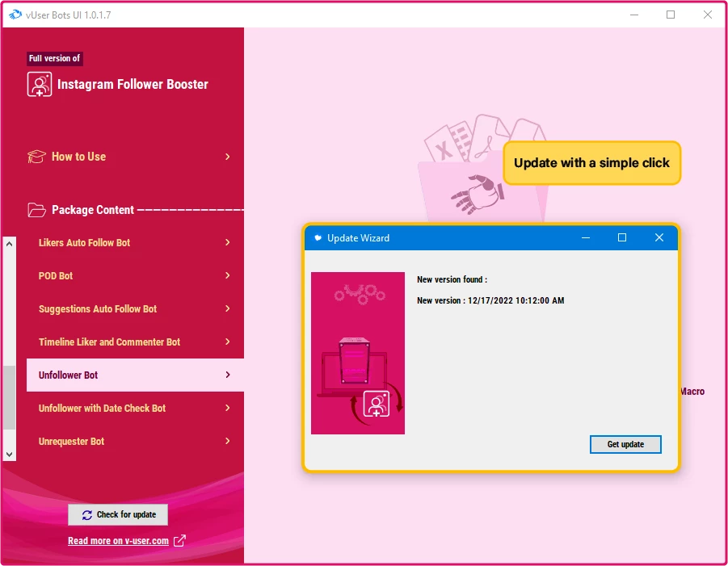Expand Unfollower with Date Check Bot chevron
The height and width of the screenshot is (566, 728).
point(228,408)
